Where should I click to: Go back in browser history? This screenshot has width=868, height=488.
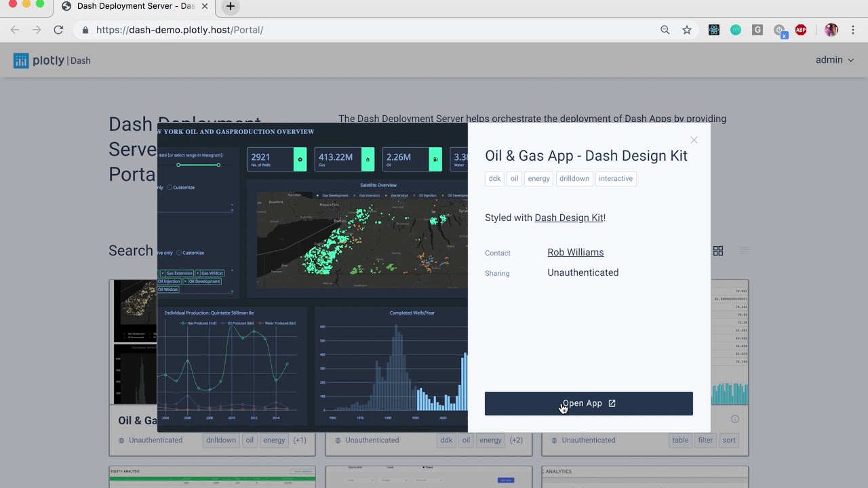point(15,30)
